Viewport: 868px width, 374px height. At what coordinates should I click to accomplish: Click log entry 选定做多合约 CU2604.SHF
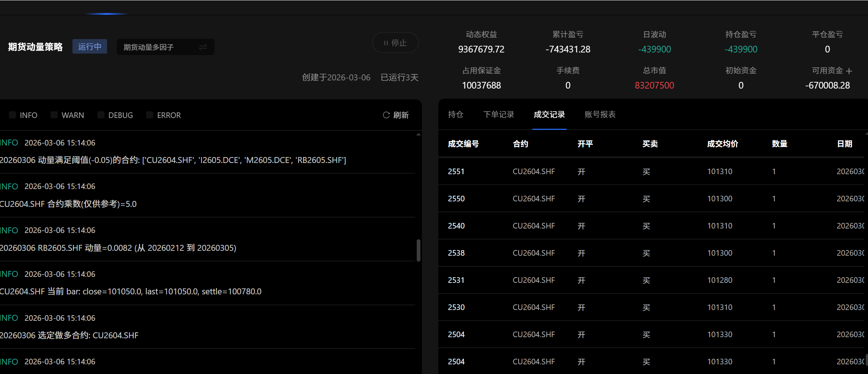click(x=207, y=327)
